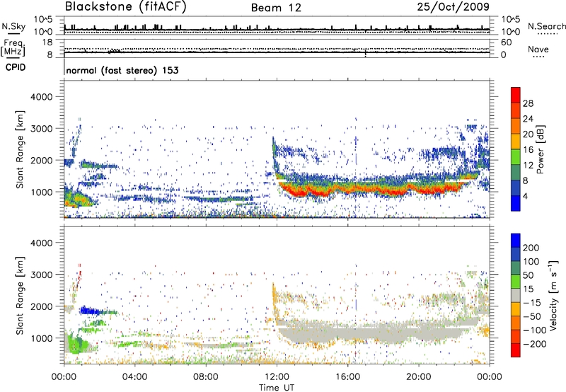Viewport: 566px width, 392px height.
Task: Click the "20" label on the power scale
Action: pos(528,134)
